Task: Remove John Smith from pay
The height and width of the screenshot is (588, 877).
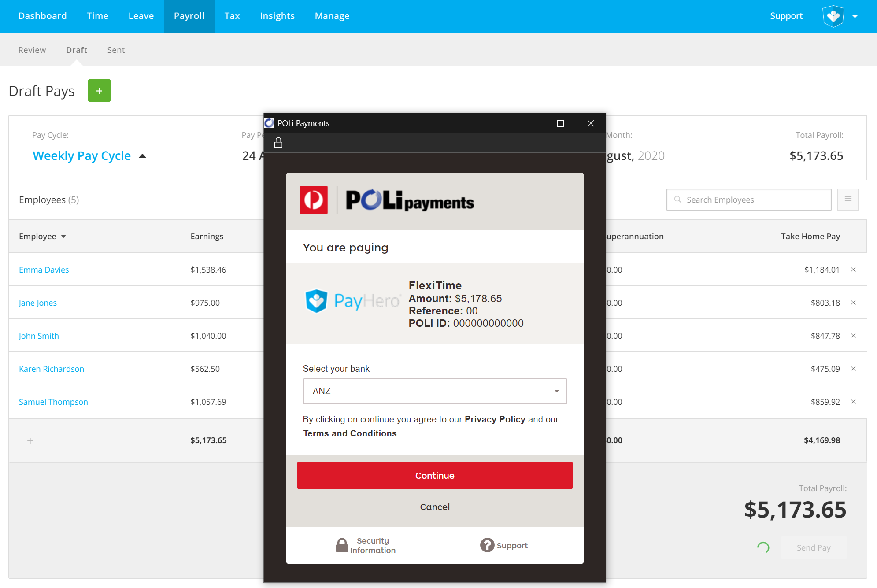Action: pos(853,336)
